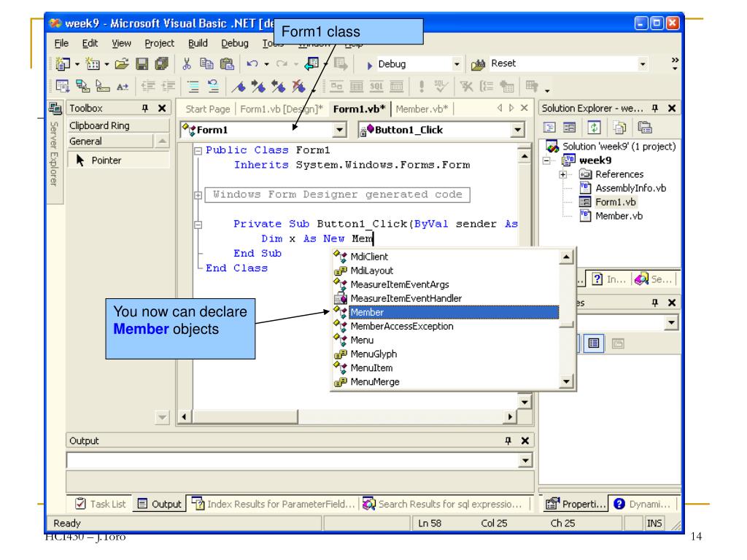
Task: Open the Task List tab
Action: (x=101, y=504)
